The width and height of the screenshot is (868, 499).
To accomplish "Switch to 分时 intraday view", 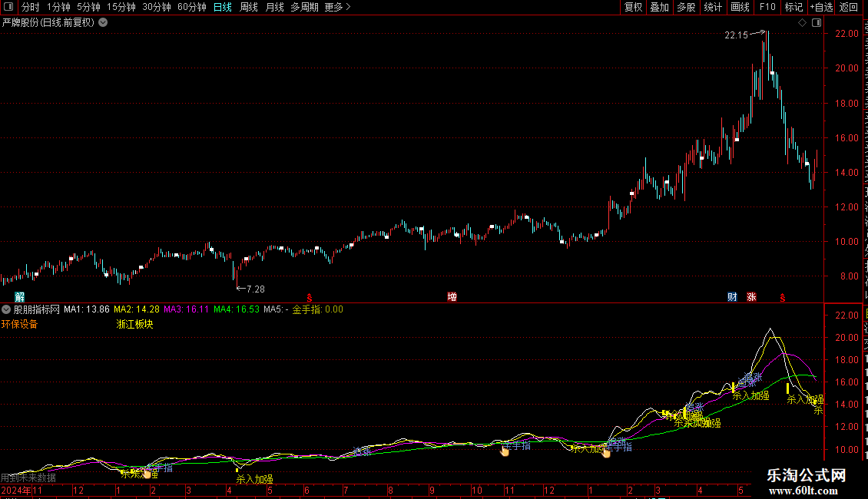I will [x=31, y=7].
